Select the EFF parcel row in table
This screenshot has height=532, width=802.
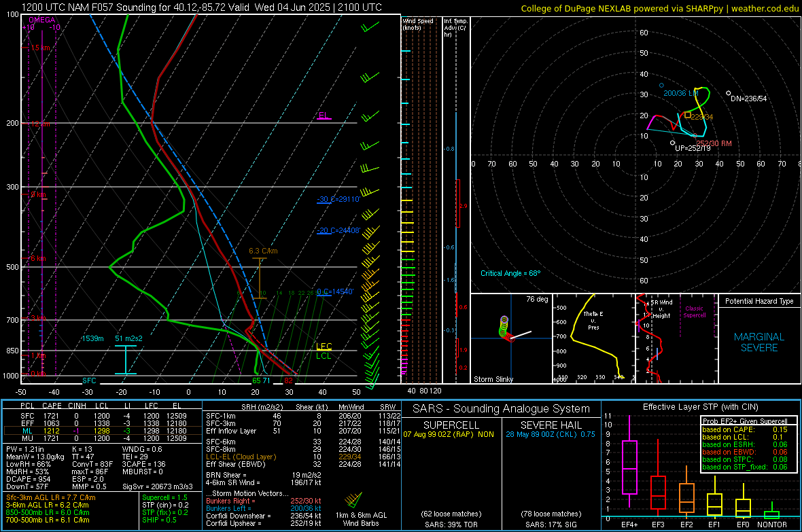click(101, 423)
